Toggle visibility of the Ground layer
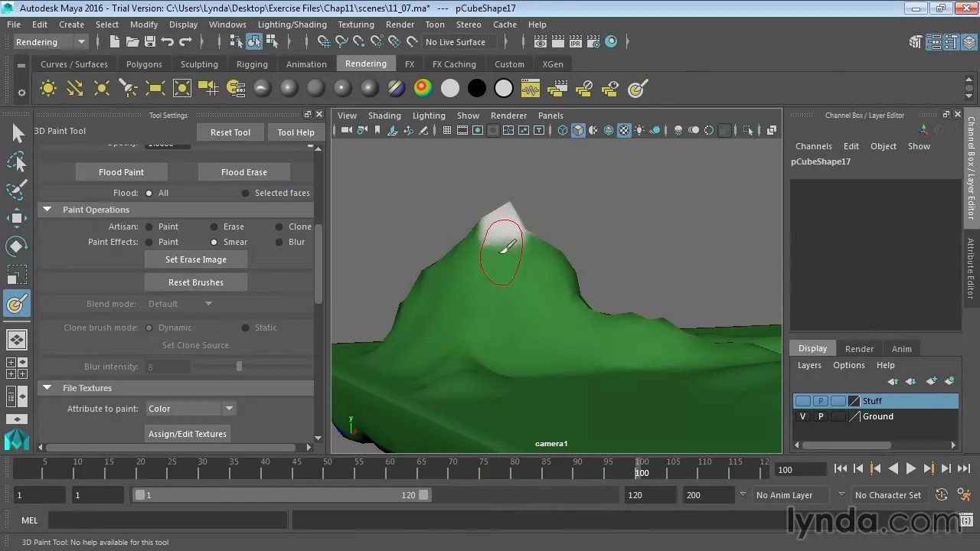The image size is (980, 551). 802,416
